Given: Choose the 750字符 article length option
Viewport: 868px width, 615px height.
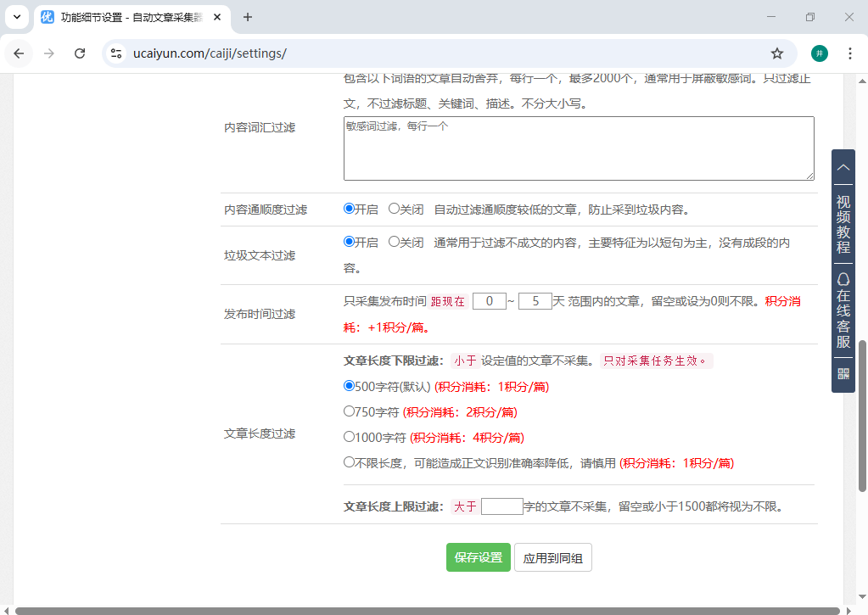Looking at the screenshot, I should 348,411.
